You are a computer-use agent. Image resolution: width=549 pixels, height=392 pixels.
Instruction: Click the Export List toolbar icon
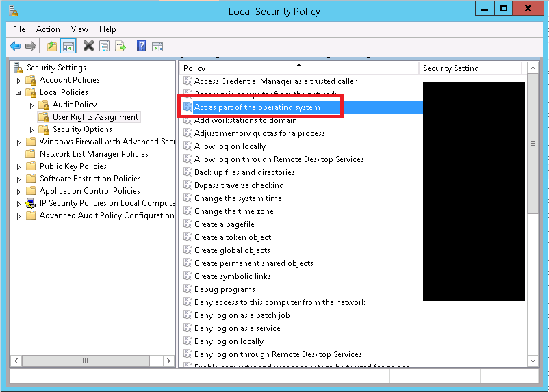(120, 47)
